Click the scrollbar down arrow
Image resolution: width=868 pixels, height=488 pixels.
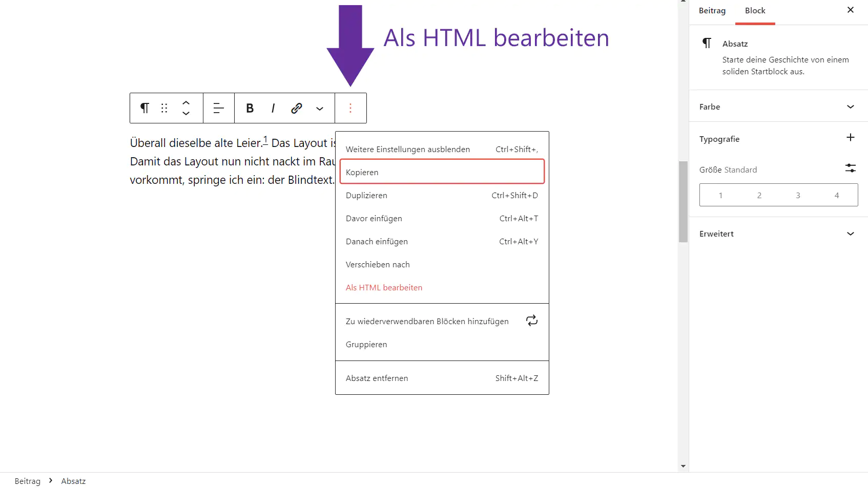click(683, 466)
